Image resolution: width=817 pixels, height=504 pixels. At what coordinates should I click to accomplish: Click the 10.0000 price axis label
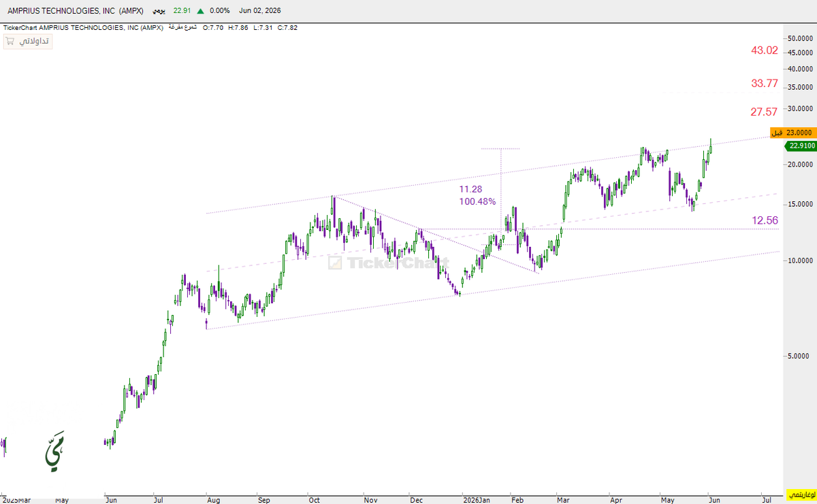pyautogui.click(x=801, y=261)
